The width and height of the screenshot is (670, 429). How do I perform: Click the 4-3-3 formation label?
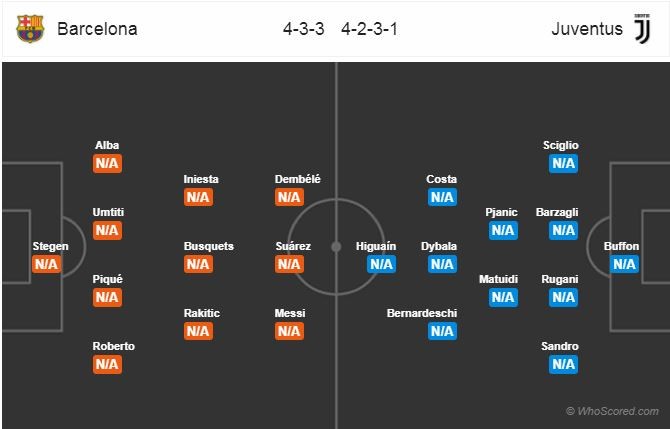(303, 29)
